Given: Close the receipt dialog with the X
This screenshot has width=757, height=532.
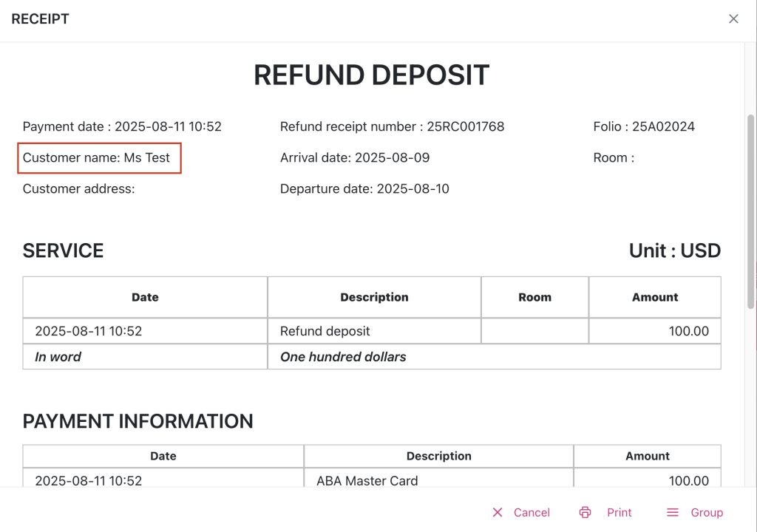Looking at the screenshot, I should pyautogui.click(x=733, y=19).
